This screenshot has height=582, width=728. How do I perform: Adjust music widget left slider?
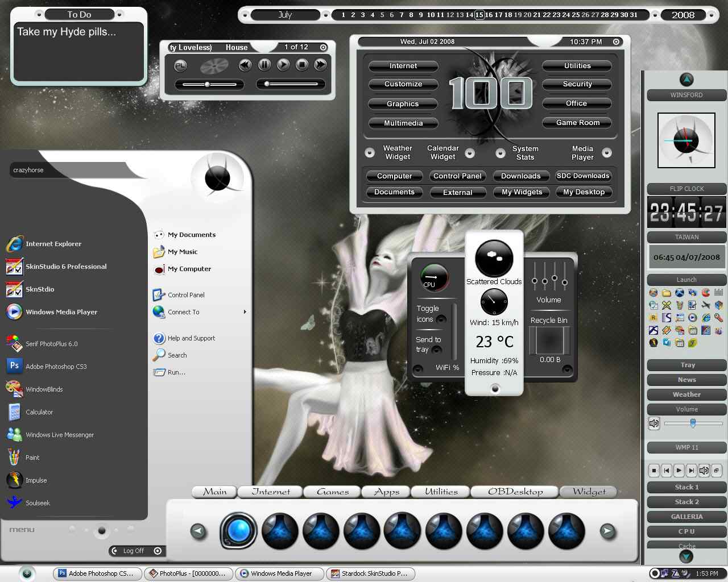(x=209, y=84)
